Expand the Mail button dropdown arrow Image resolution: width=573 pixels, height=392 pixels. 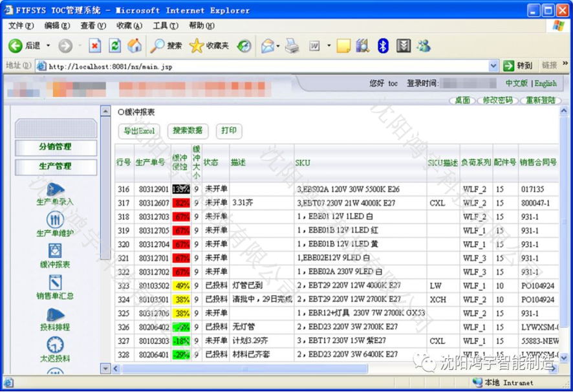click(x=277, y=46)
